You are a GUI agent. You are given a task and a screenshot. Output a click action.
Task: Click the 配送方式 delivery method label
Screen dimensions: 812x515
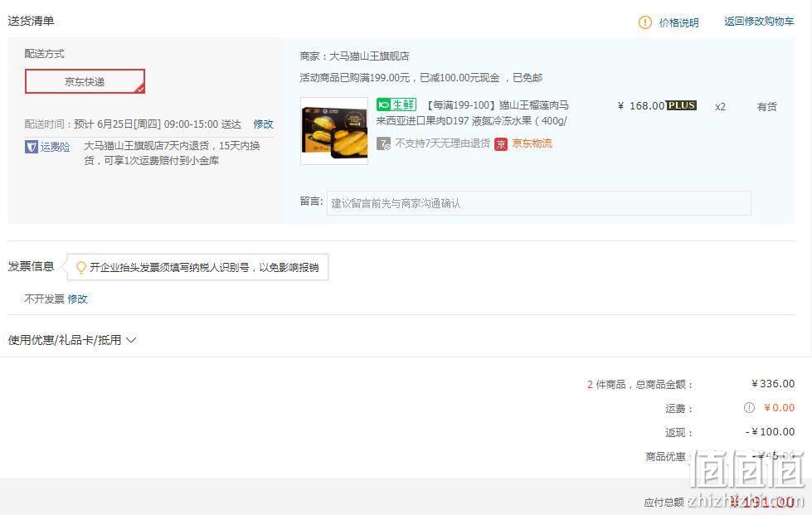pyautogui.click(x=45, y=53)
